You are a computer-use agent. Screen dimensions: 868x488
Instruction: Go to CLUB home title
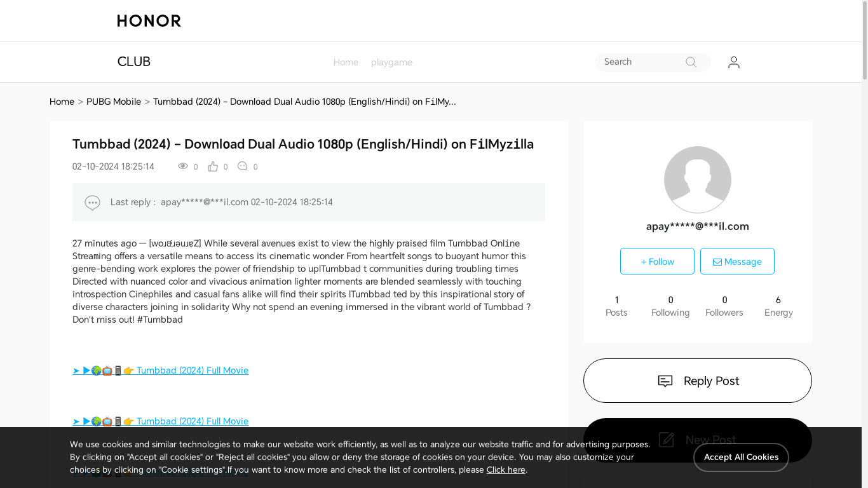coord(134,62)
